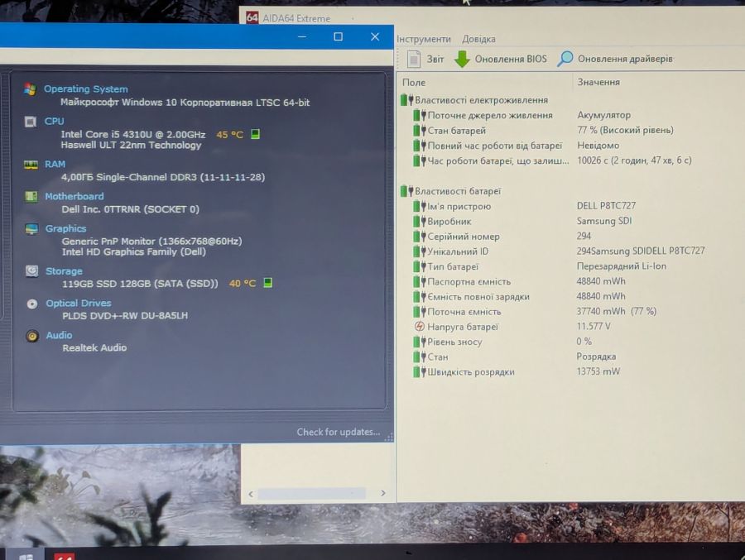Viewport: 745px width, 560px height.
Task: Click the value 77 % (Високий рівень)
Action: (x=625, y=130)
